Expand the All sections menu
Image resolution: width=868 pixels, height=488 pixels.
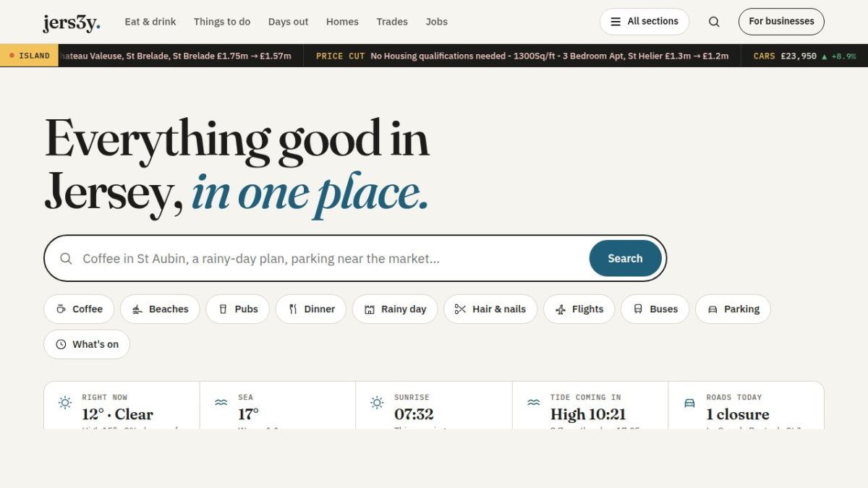[x=644, y=22]
